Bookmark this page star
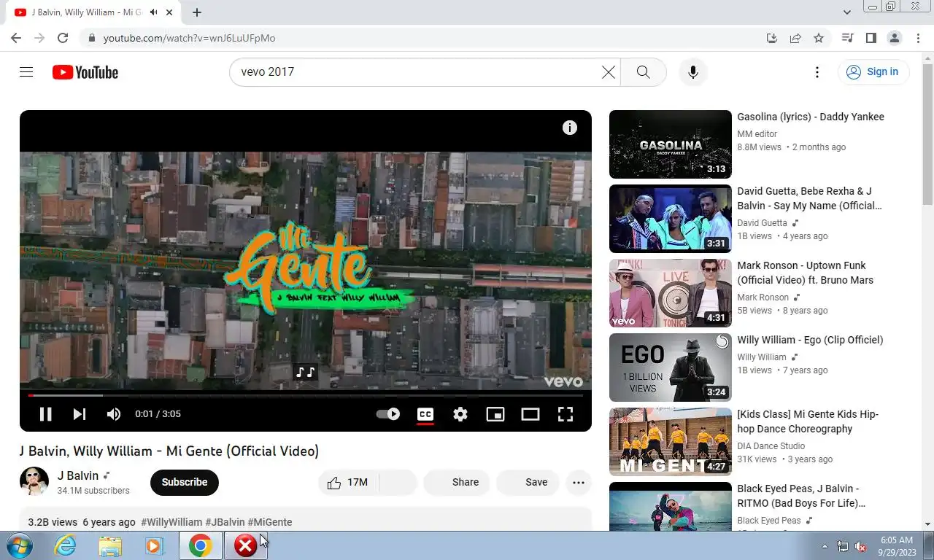This screenshot has height=560, width=934. (819, 38)
